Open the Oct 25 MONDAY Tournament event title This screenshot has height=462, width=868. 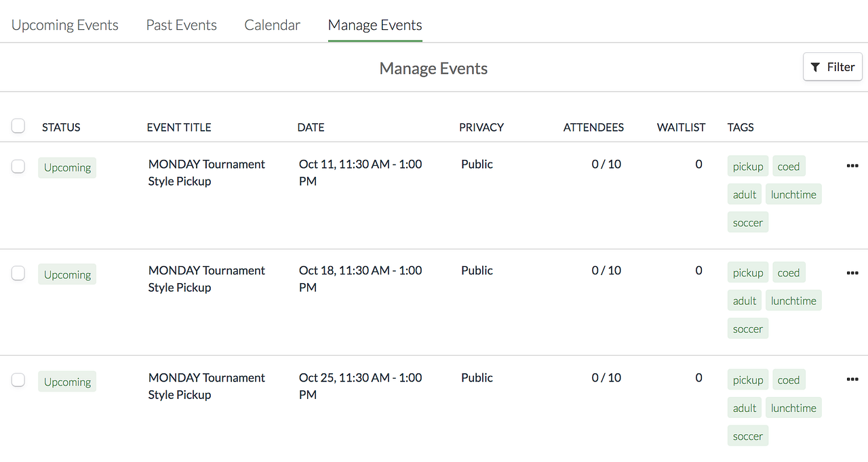point(207,386)
